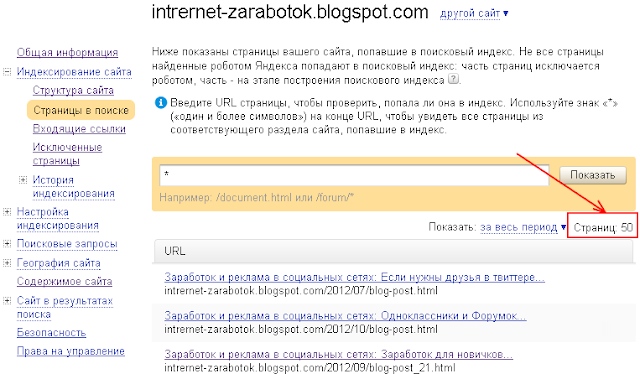Select the Страницы в поиске item

pos(81,110)
